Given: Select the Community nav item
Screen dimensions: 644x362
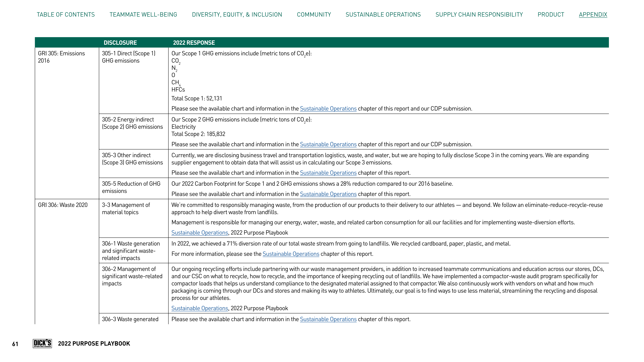Looking at the screenshot, I should [314, 14].
